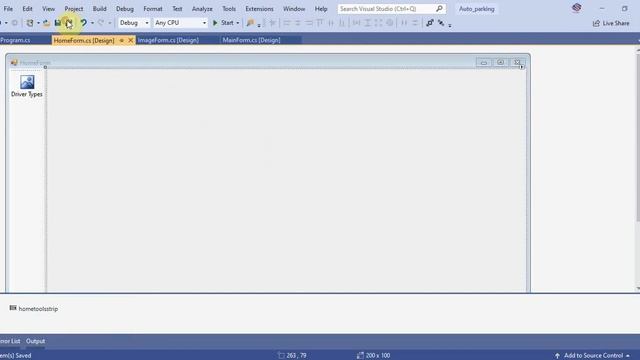Screen dimensions: 640x360
Task: Switch to ImageForm.cs [Design] tab
Action: pos(168,40)
